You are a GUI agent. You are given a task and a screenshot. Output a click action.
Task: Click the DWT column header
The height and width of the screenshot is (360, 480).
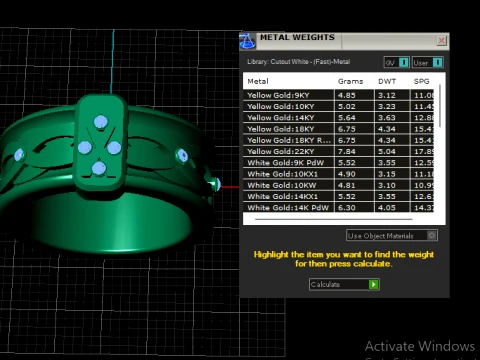tap(387, 81)
